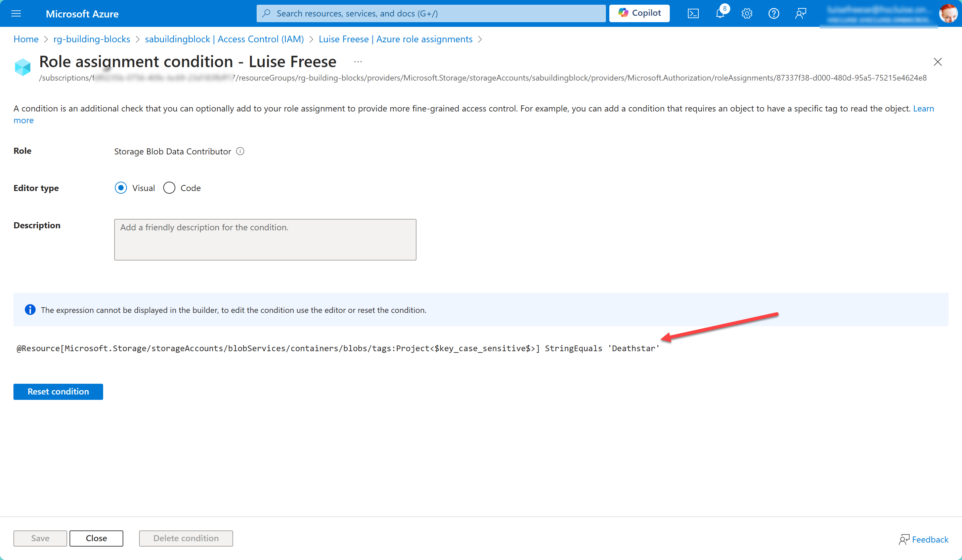Follow the Learn more link
The width and height of the screenshot is (962, 560).
click(x=923, y=108)
